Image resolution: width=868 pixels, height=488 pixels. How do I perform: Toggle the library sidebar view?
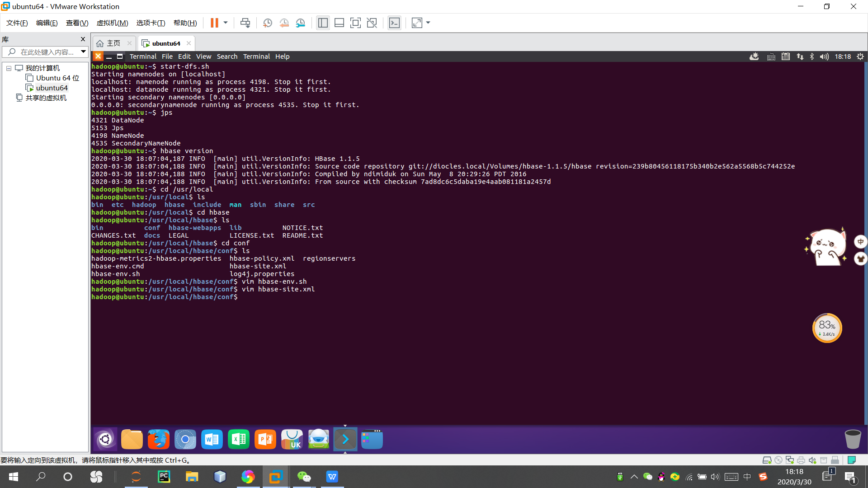tap(323, 23)
